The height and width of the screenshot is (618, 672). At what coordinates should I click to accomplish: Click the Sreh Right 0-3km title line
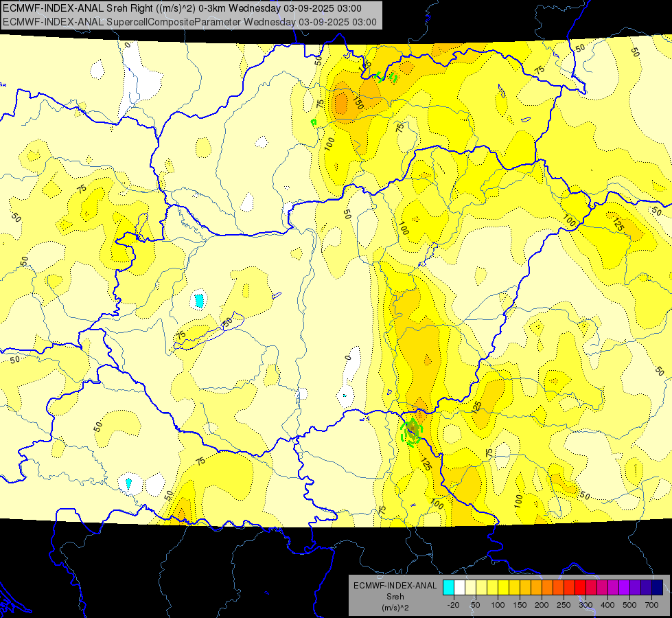pos(182,8)
